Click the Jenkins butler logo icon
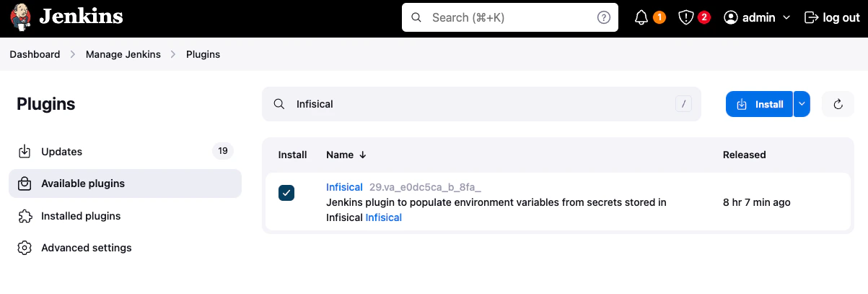Image resolution: width=868 pixels, height=294 pixels. pyautogui.click(x=20, y=17)
